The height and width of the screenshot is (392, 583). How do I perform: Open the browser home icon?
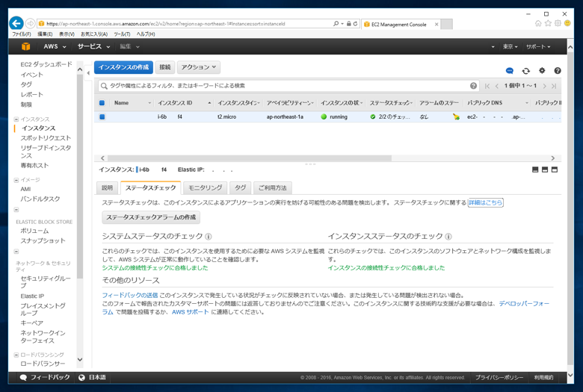(538, 23)
